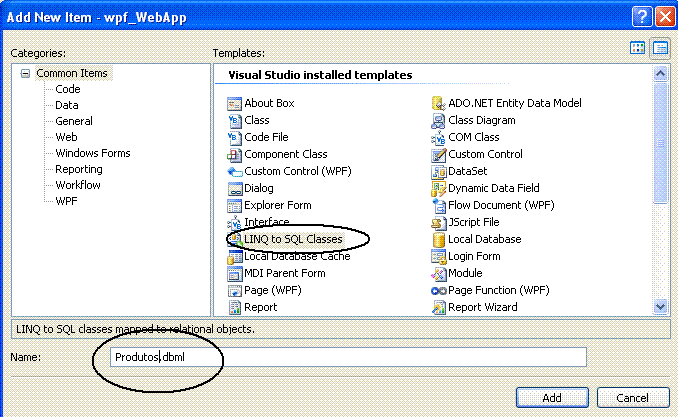Choose the Windows Forms category
Viewport: 679px width, 417px height.
pos(93,153)
